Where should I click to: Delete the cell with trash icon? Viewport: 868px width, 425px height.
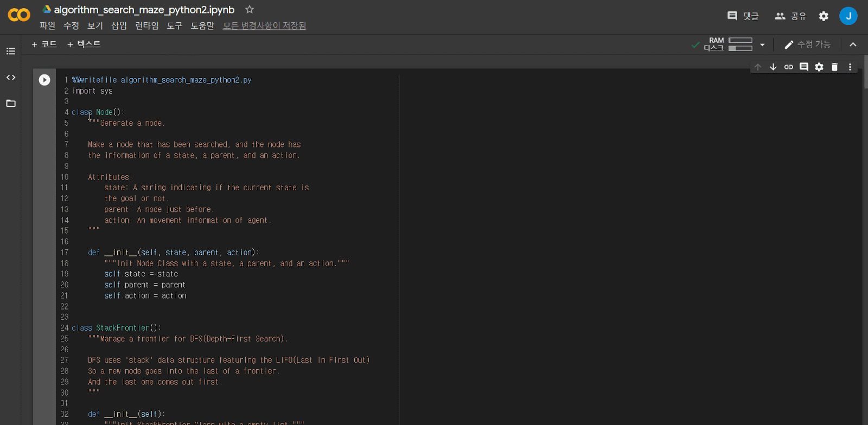coord(834,67)
